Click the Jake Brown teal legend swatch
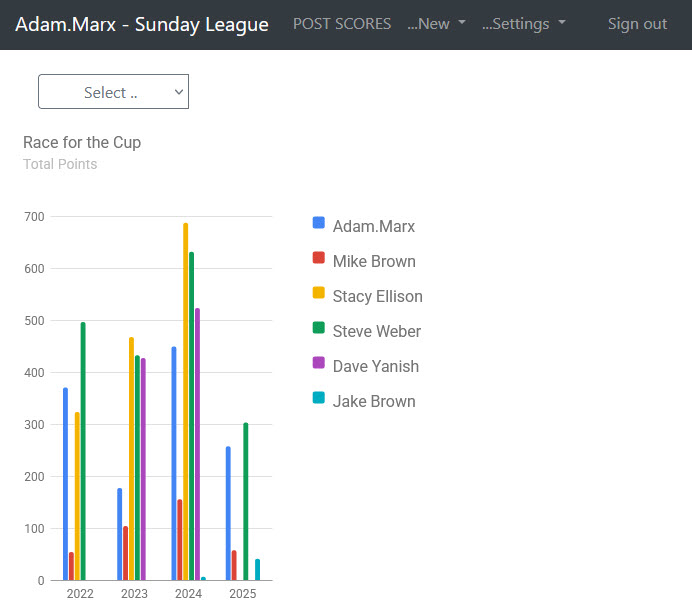This screenshot has width=692, height=616. (x=319, y=398)
